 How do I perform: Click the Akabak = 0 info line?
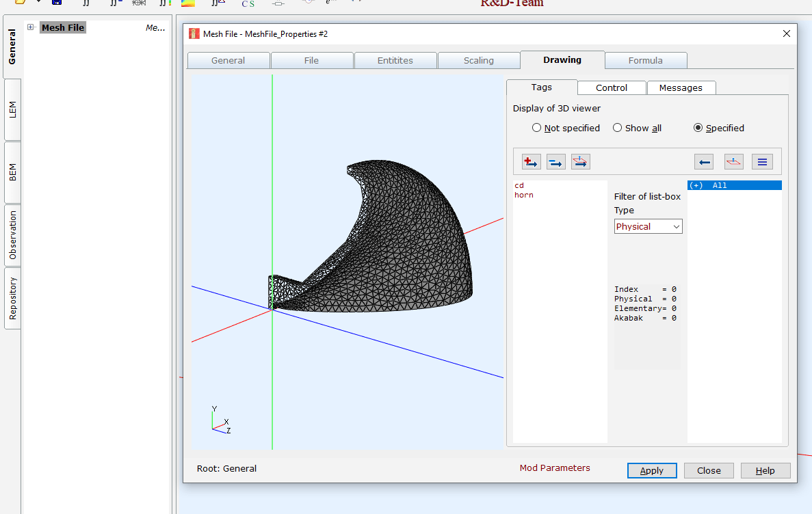coord(645,319)
